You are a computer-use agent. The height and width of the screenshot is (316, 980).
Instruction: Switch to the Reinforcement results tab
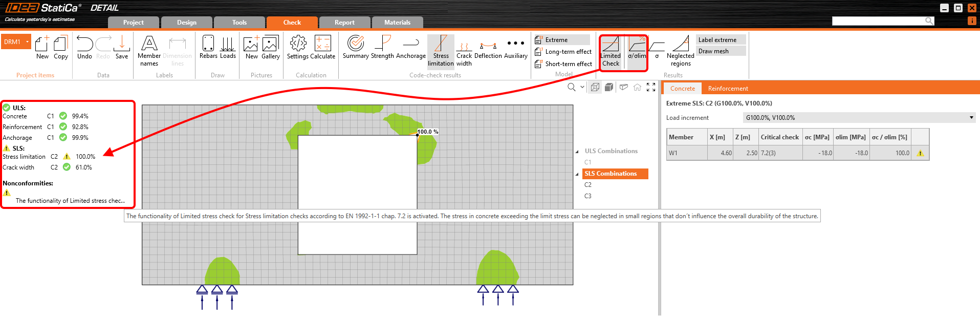pos(728,89)
